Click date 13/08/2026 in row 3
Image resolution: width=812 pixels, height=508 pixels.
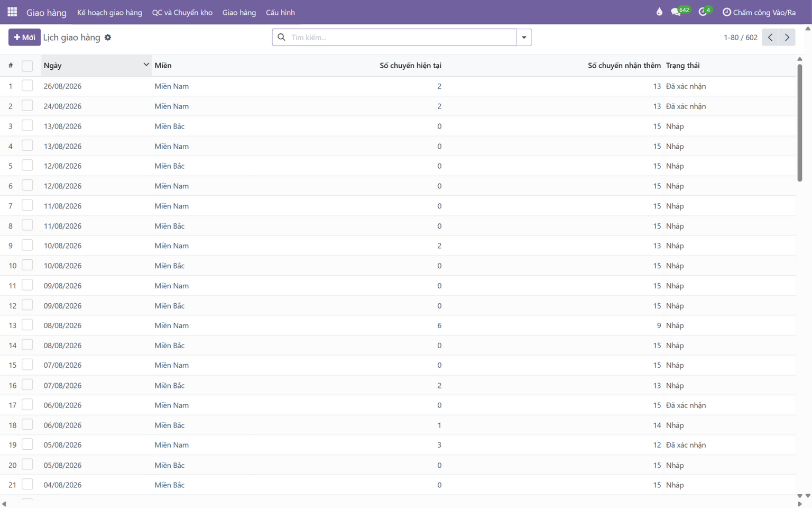coord(62,126)
